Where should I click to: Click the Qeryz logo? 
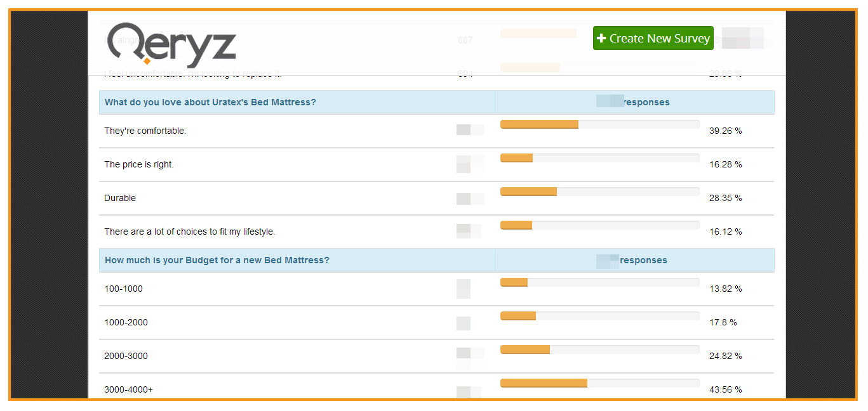tap(171, 44)
